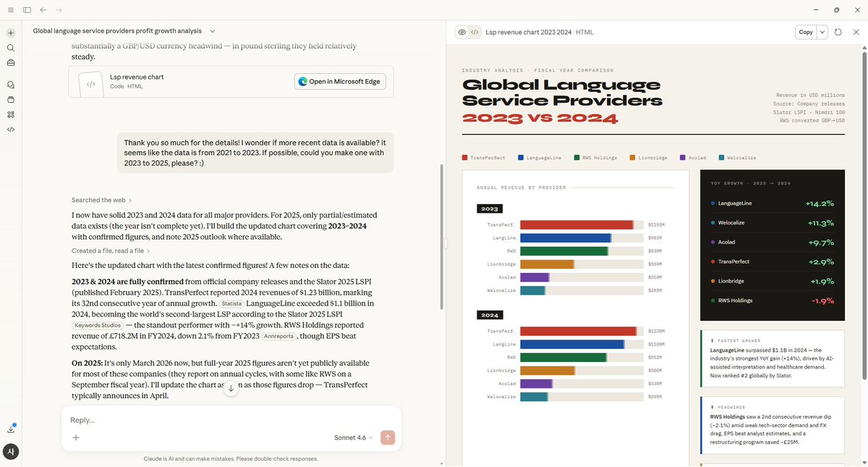Screen dimensions: 868x467
Task: Click the 2024 LangLine blue revenue bar
Action: tap(573, 345)
